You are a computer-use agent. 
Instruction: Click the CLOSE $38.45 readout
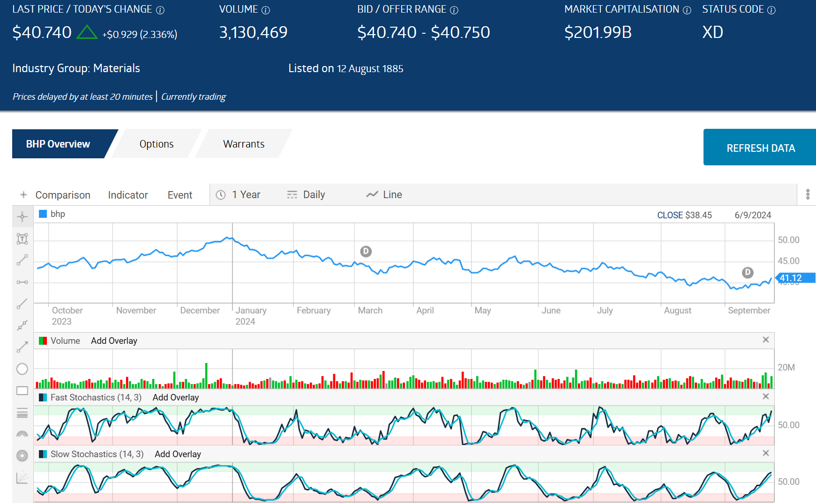click(684, 215)
